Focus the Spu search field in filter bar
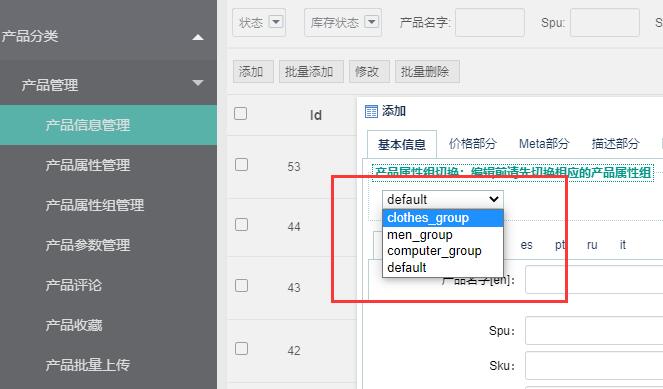663x389 pixels. [605, 22]
